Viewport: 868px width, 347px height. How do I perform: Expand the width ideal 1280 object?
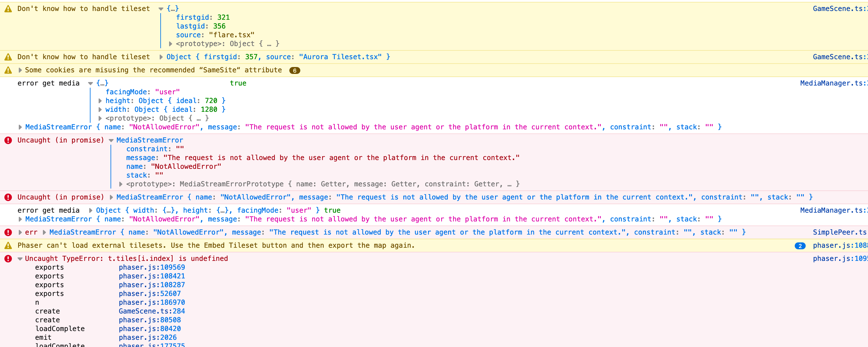tap(100, 110)
